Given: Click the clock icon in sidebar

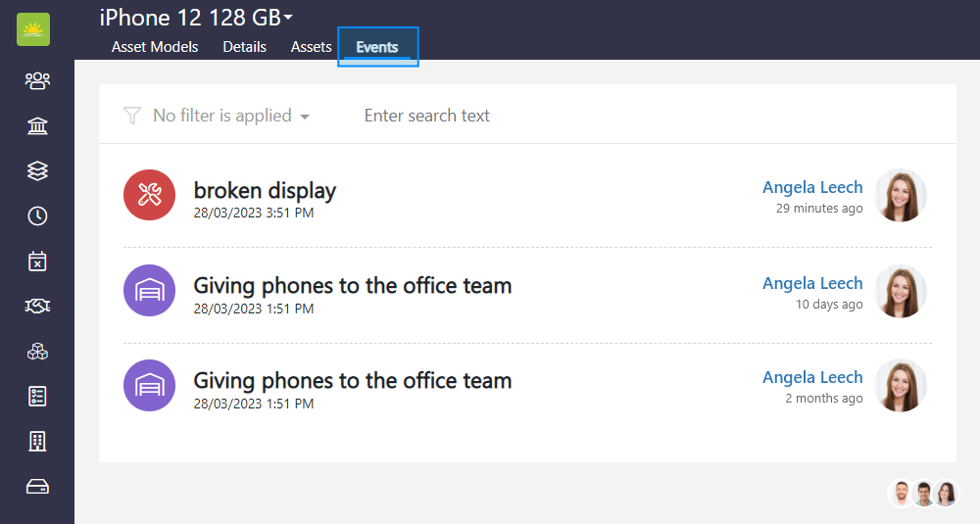Looking at the screenshot, I should [37, 215].
